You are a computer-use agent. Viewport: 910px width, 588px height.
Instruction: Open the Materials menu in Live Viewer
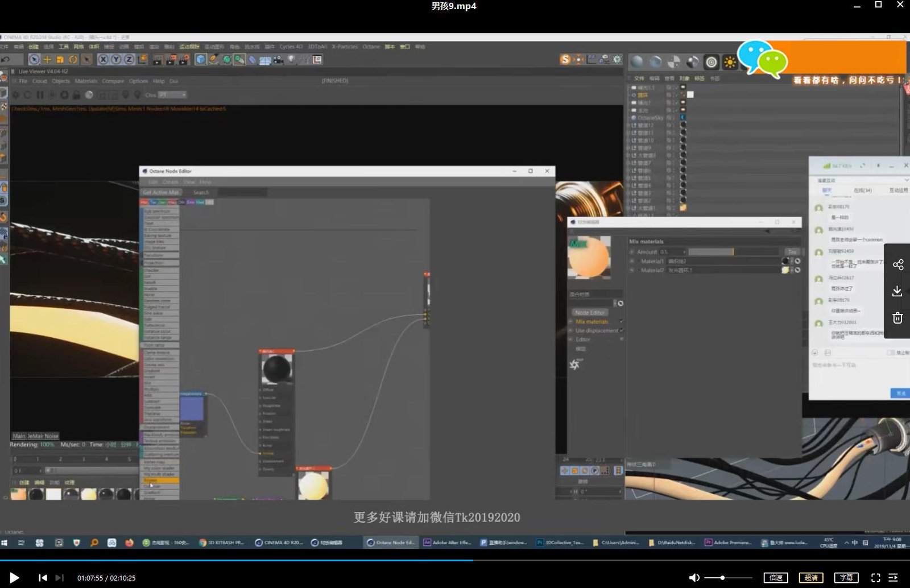[86, 81]
